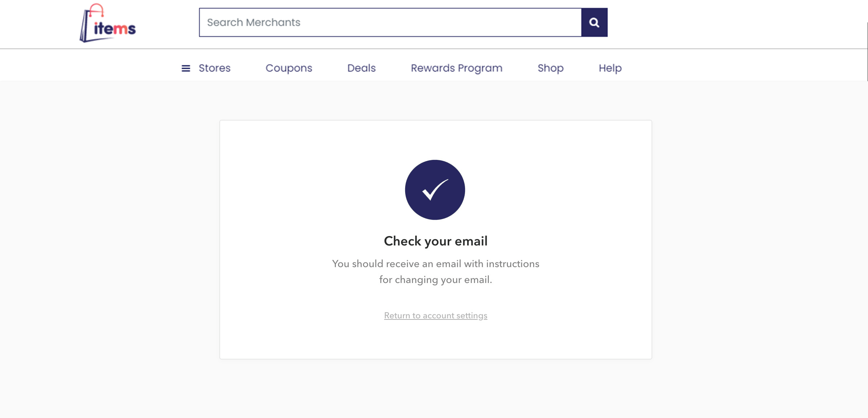Open the Stores navigation item
The width and height of the screenshot is (868, 418).
tap(214, 68)
